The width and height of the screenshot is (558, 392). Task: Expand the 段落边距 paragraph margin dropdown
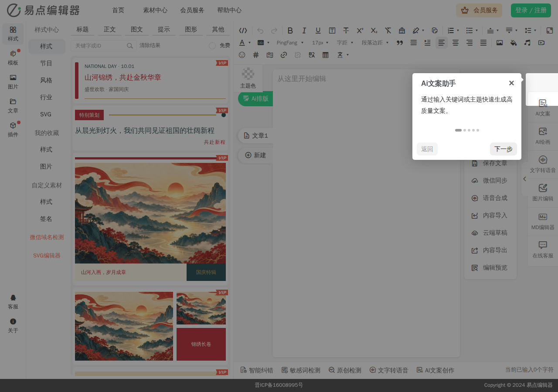click(375, 43)
